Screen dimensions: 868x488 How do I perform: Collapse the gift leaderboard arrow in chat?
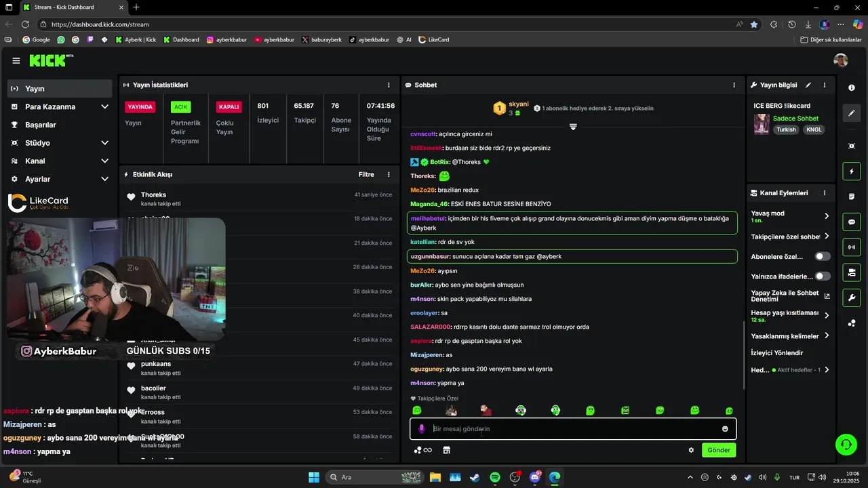[573, 127]
